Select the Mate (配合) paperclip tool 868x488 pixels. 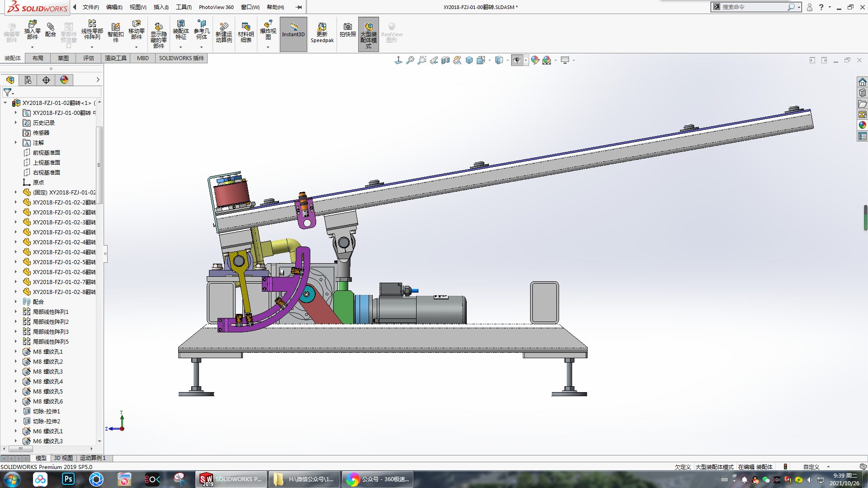[x=51, y=30]
